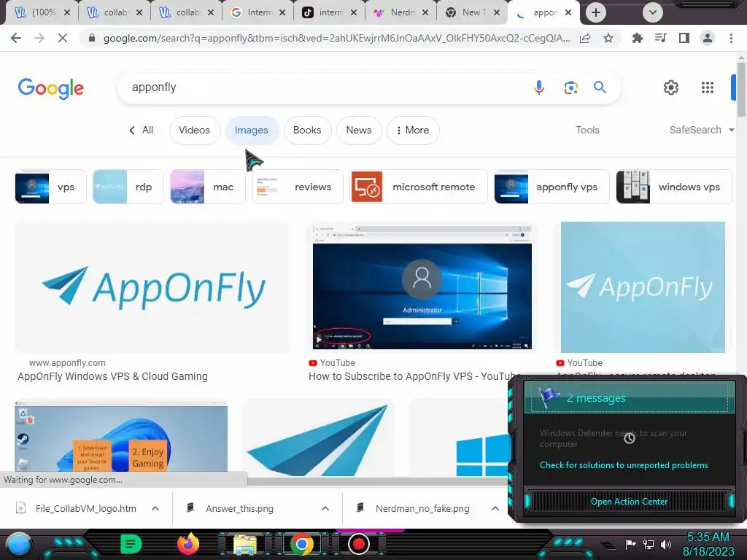Filter images by rdp chip

pos(128,187)
